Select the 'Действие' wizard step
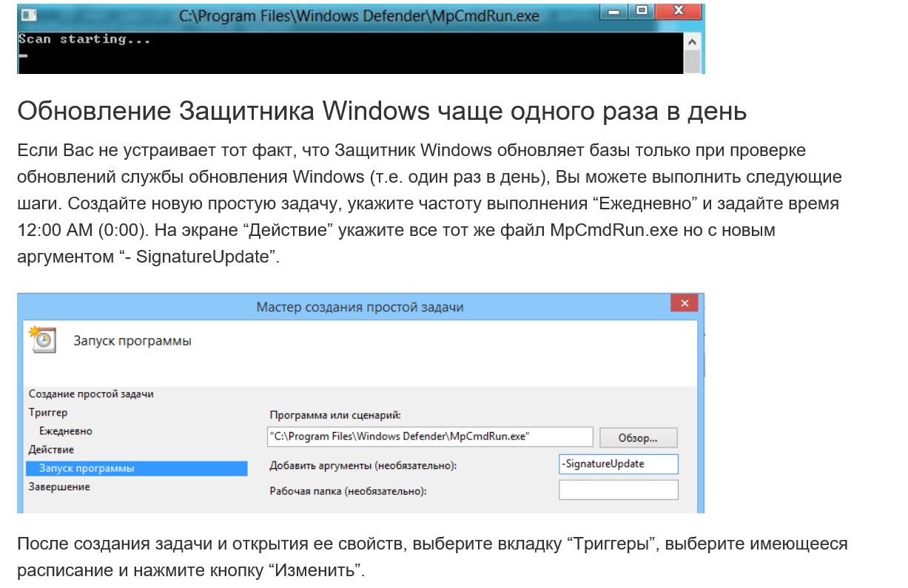908x588 pixels. tap(51, 450)
